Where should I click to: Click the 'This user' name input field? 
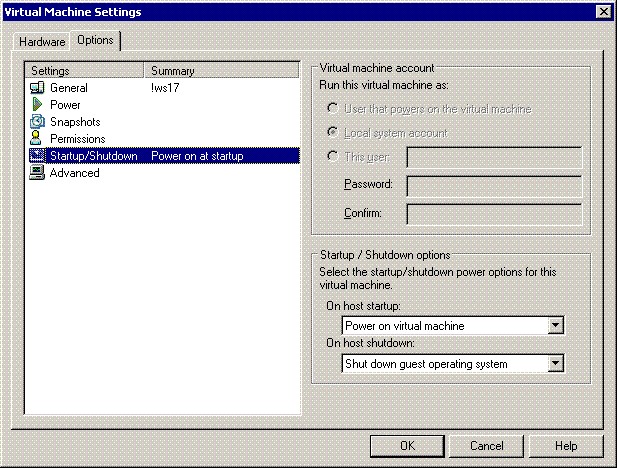point(494,157)
